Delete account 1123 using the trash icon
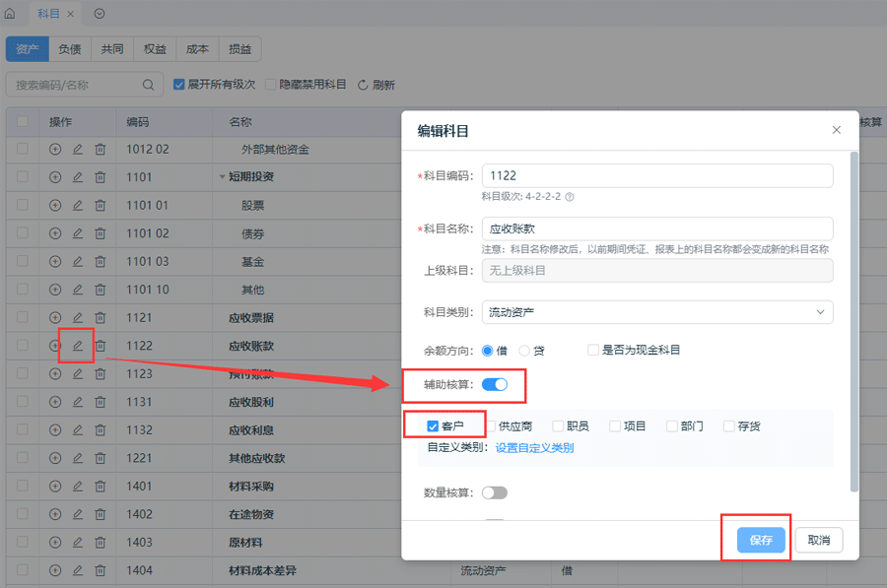 101,374
